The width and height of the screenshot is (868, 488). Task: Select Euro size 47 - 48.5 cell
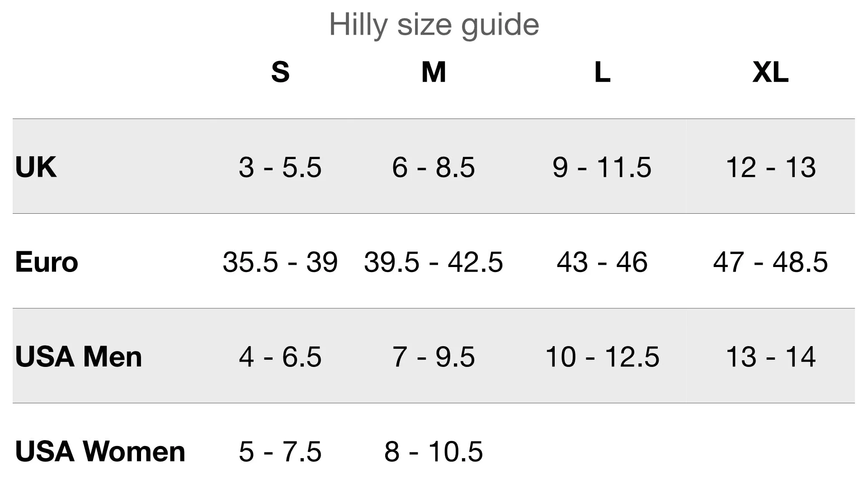click(x=771, y=262)
